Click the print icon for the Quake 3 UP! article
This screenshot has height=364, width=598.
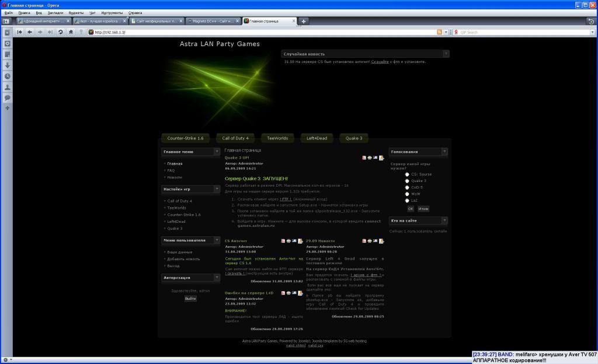[x=370, y=157]
